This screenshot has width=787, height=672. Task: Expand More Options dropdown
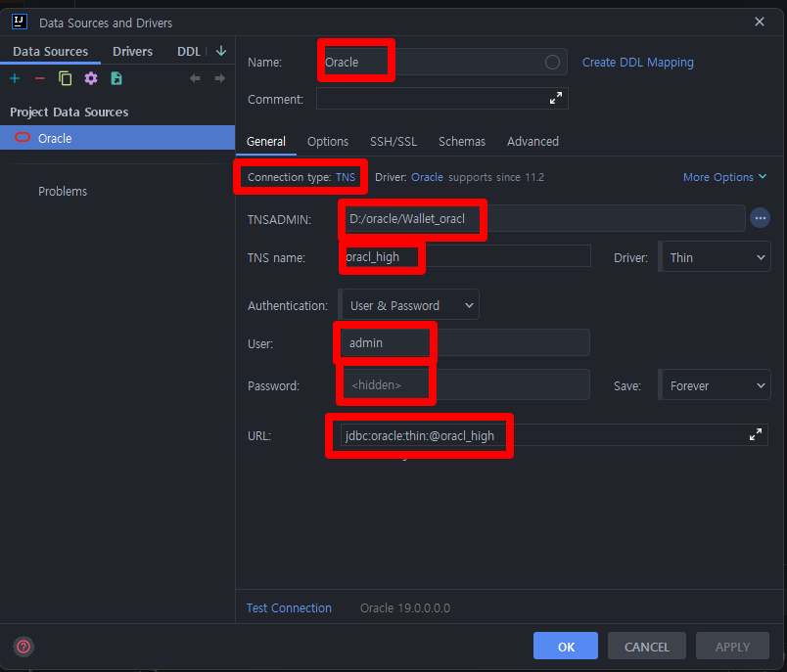724,177
